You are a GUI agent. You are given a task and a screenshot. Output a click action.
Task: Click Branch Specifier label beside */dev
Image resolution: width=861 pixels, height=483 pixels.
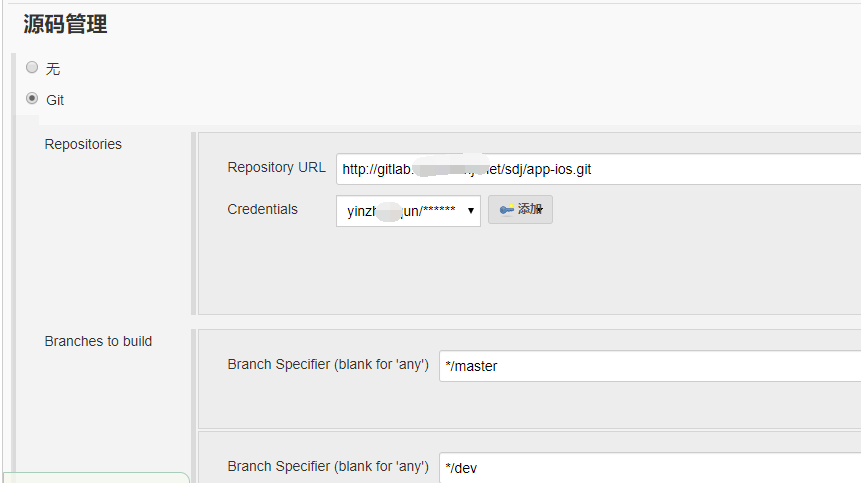click(328, 467)
